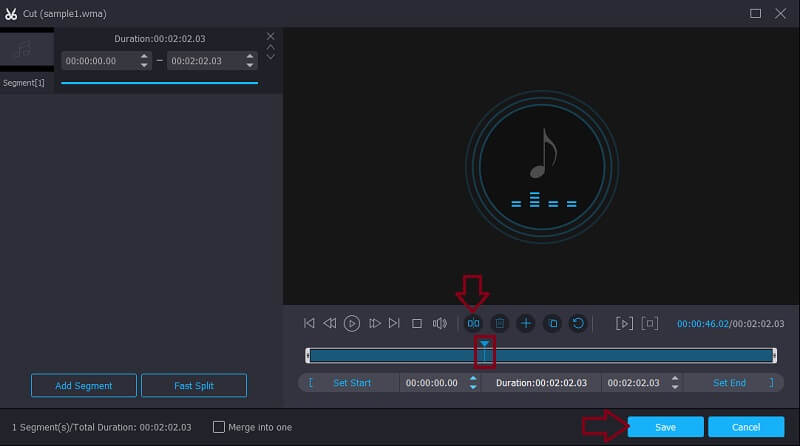Jump to the start of the track
The image size is (800, 446).
point(309,323)
